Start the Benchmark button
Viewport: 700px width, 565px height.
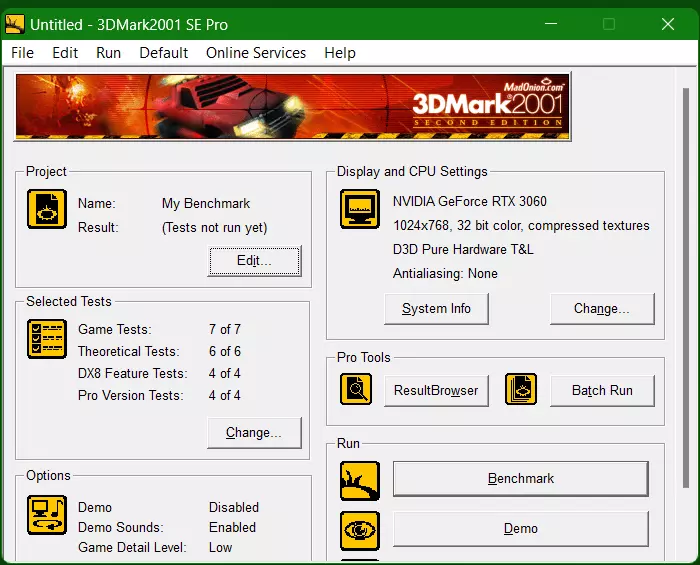click(521, 478)
